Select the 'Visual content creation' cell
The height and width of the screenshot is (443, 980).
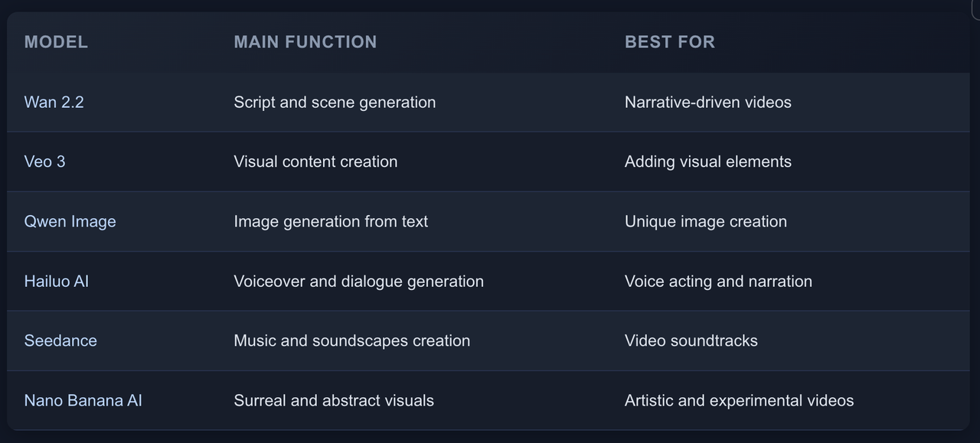tap(315, 161)
